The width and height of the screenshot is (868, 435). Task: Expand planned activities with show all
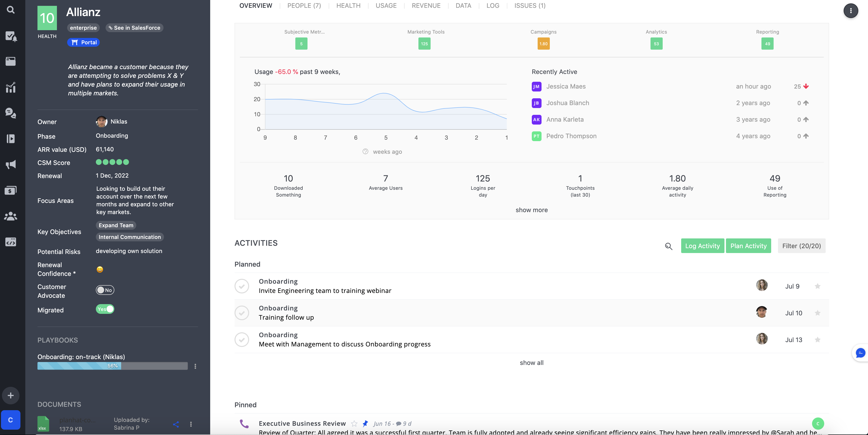(x=531, y=362)
